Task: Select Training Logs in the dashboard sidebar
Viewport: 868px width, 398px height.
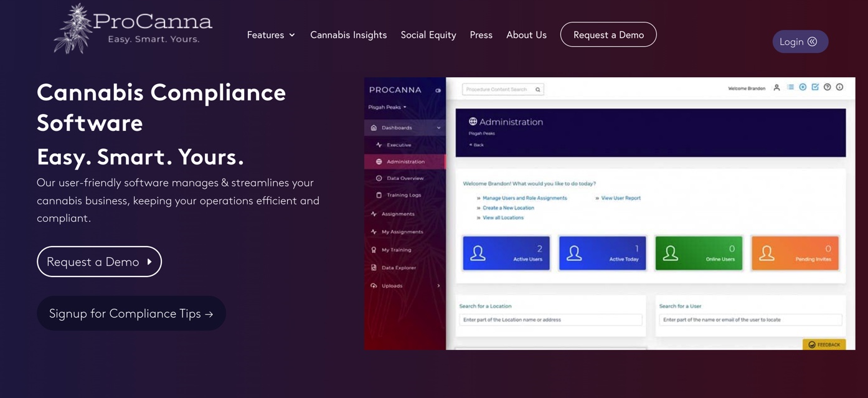Action: click(405, 195)
